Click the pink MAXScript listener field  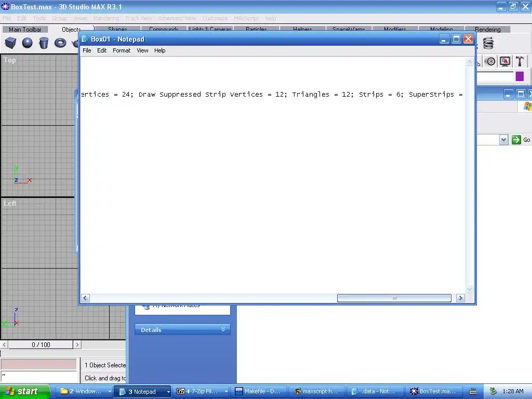(38, 364)
